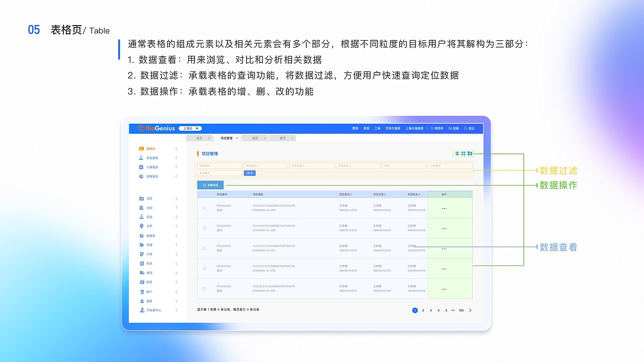The width and height of the screenshot is (644, 362).
Task: Click the 财务 finance icon
Action: [x=142, y=282]
